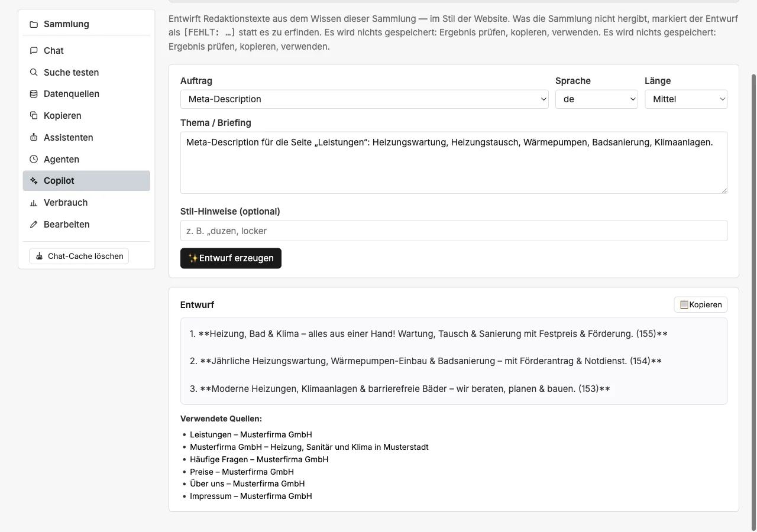This screenshot has width=757, height=532.
Task: Click the bar chart icon for Verbrauch
Action: click(x=34, y=203)
